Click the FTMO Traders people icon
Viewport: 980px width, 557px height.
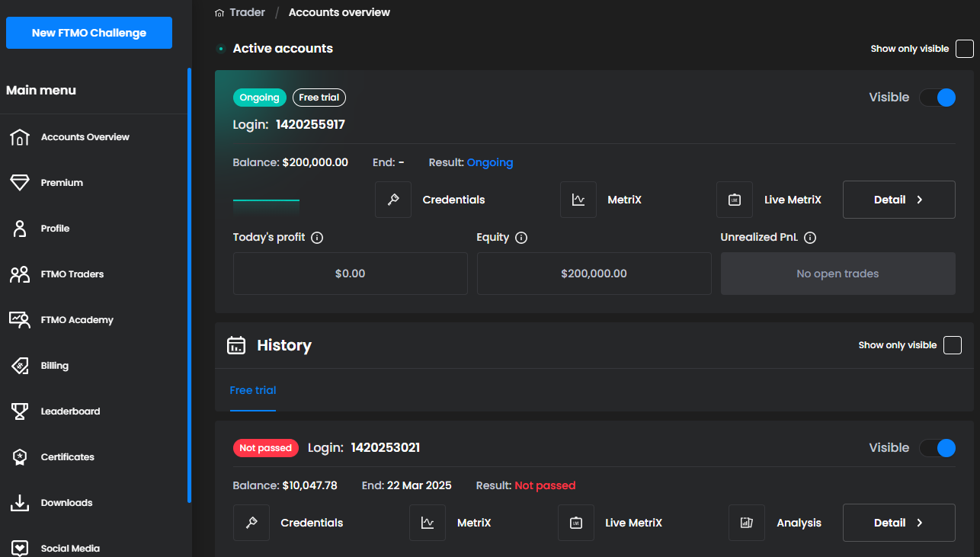(20, 274)
